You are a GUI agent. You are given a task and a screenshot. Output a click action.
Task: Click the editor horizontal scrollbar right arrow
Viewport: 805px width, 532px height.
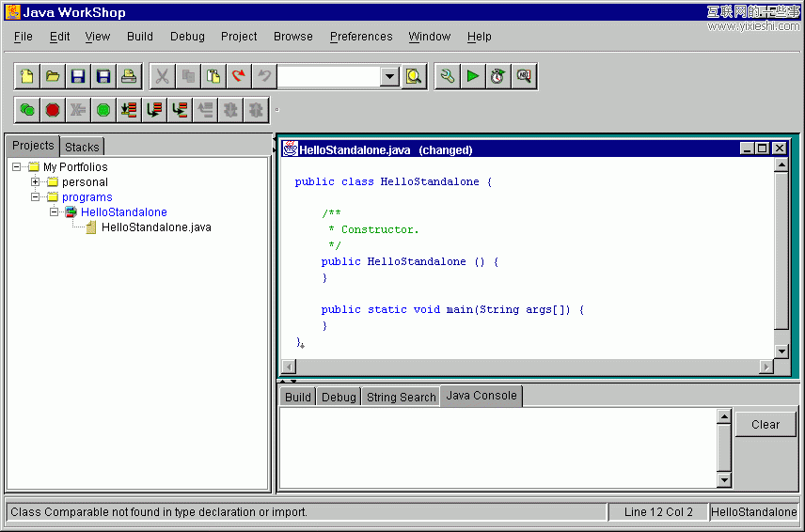(766, 367)
